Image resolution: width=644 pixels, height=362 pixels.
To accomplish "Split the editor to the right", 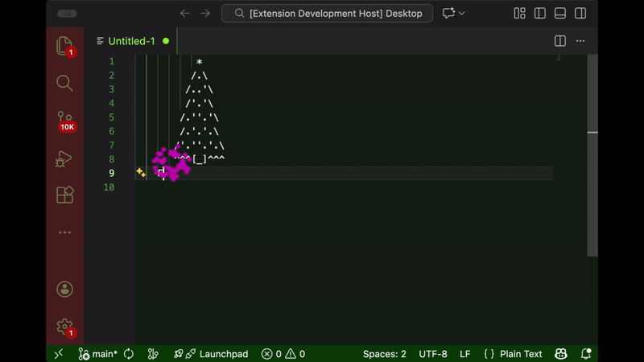I will [559, 41].
